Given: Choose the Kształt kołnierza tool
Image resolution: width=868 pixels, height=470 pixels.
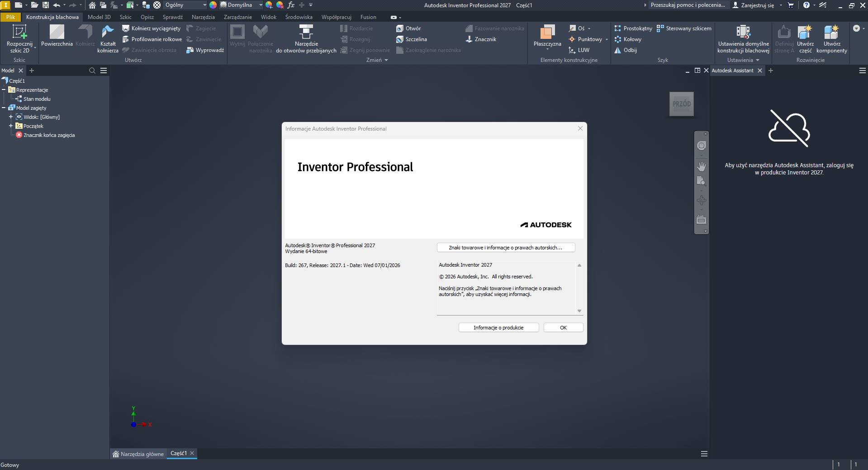Looking at the screenshot, I should (108, 39).
